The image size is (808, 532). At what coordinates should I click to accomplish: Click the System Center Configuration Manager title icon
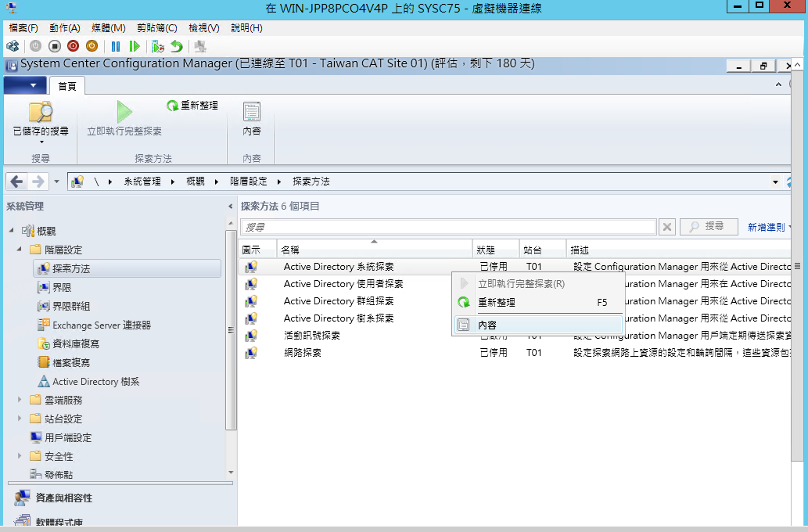click(11, 66)
